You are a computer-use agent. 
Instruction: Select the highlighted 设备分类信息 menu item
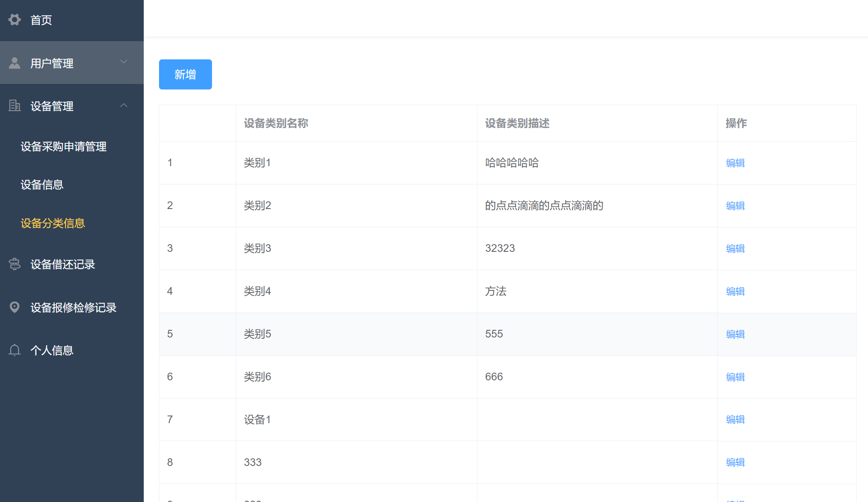(x=53, y=223)
